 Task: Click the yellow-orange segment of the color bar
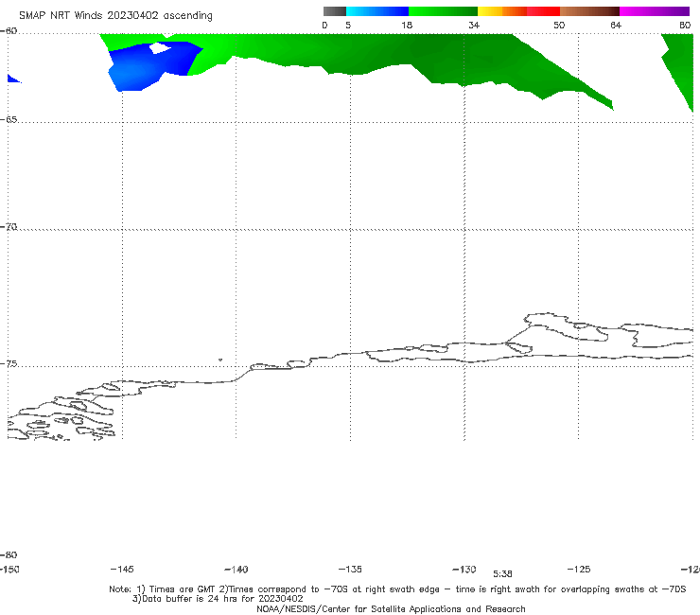[502, 11]
